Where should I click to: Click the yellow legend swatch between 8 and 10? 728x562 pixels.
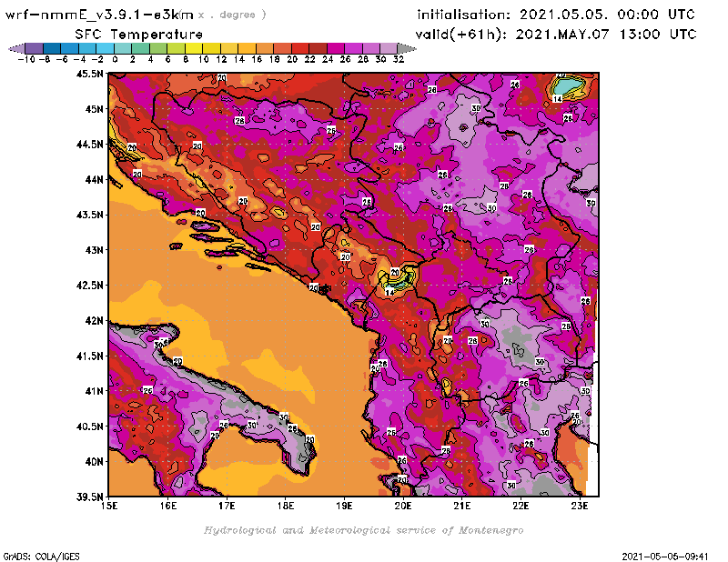point(194,49)
